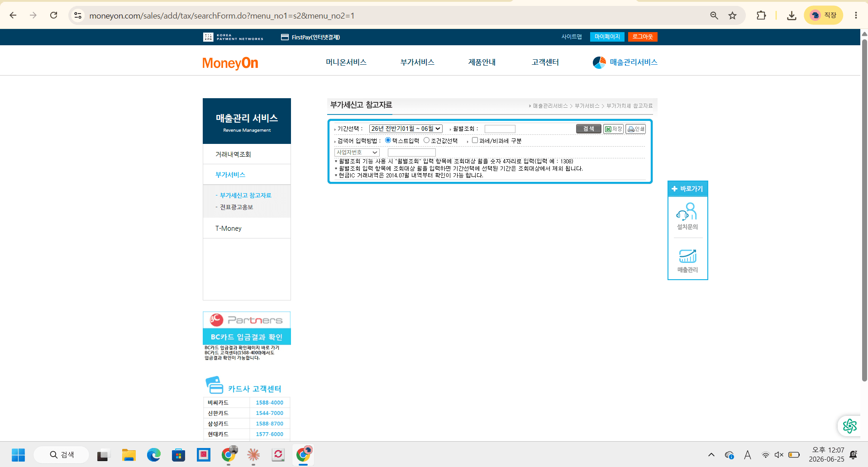Image resolution: width=868 pixels, height=467 pixels.
Task: Click the 카드사 고객센터 card icon
Action: tap(214, 385)
